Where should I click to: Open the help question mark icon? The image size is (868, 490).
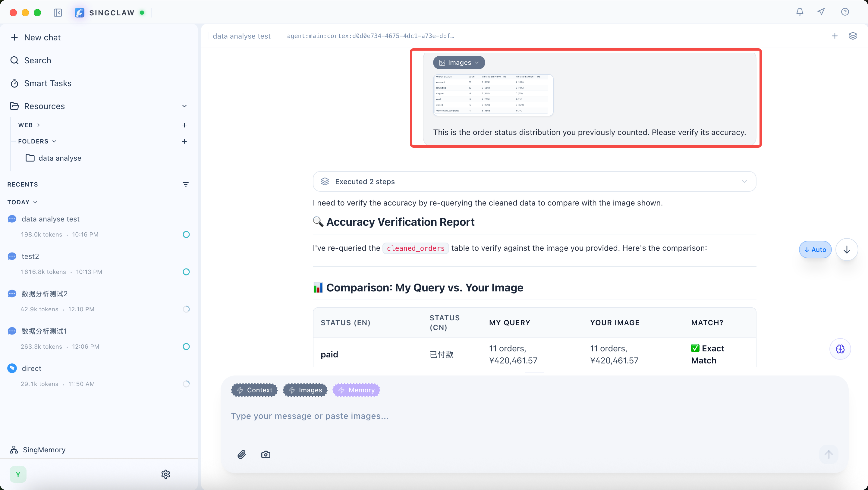coord(845,12)
